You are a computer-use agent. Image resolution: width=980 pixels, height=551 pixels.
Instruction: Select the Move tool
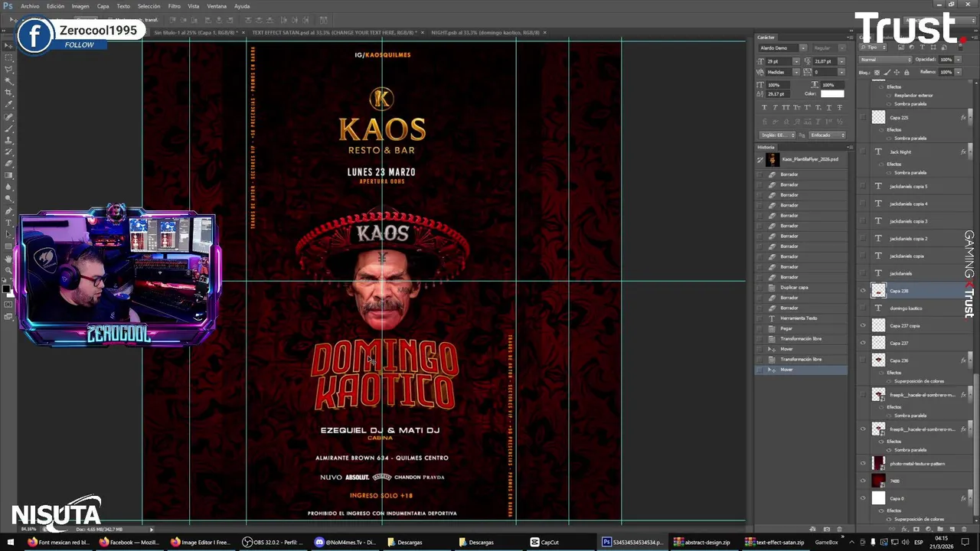[8, 46]
